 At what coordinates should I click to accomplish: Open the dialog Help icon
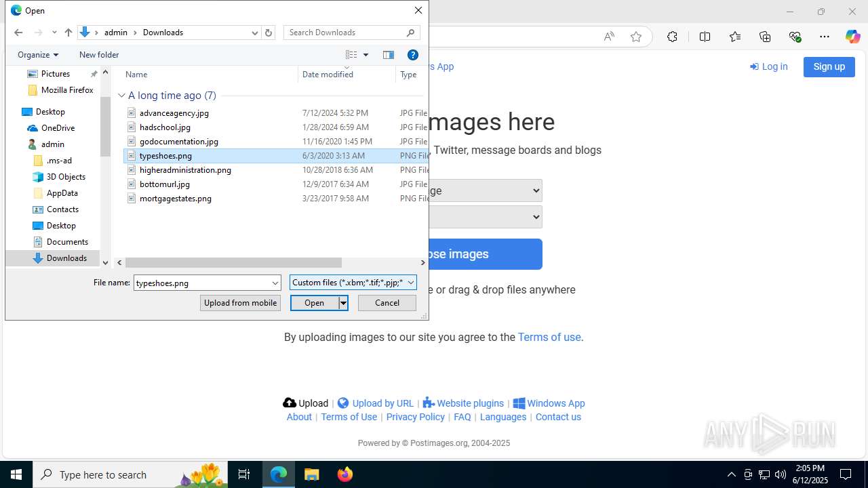point(413,55)
